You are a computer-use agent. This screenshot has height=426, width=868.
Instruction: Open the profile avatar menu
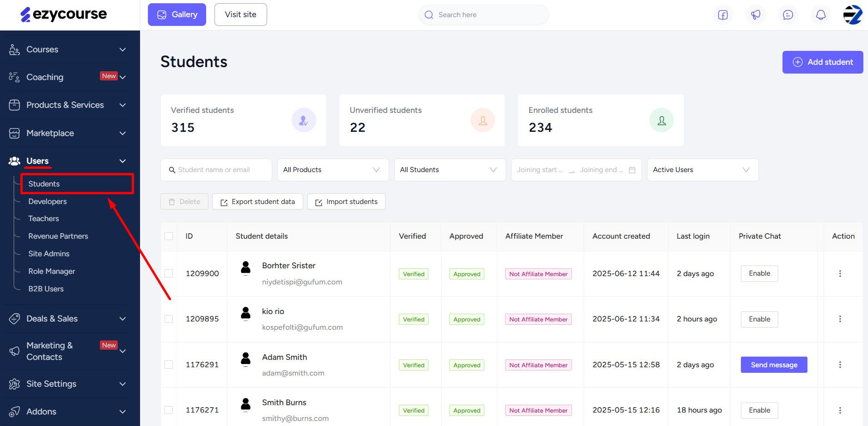pos(853,15)
